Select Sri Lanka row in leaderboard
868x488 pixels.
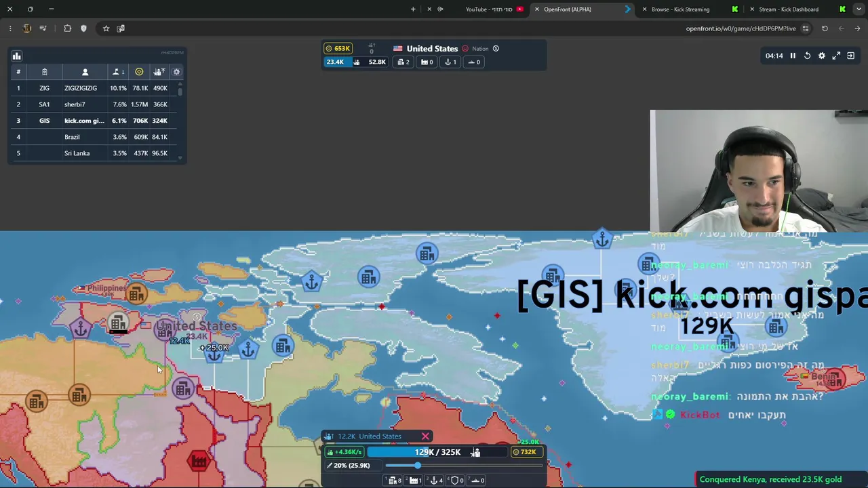[x=94, y=153]
